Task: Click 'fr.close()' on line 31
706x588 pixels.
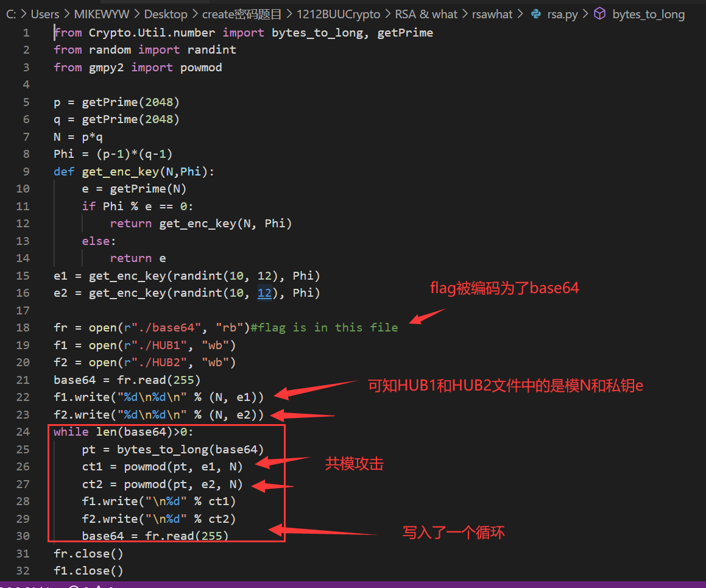Action: pos(89,553)
